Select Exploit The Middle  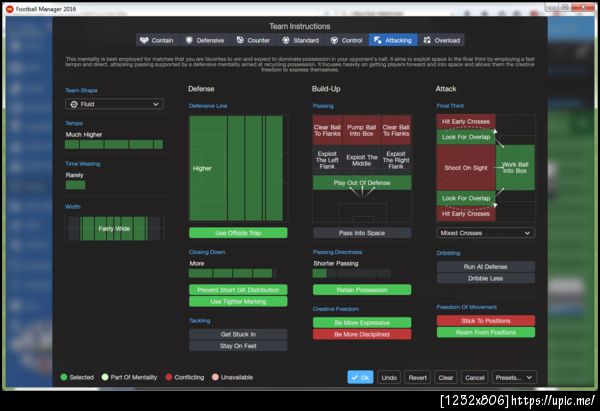(362, 160)
